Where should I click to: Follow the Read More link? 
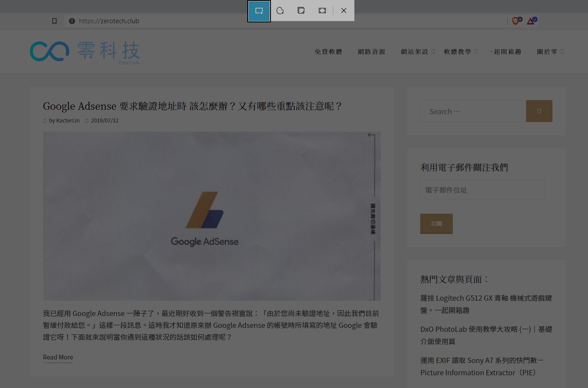tap(58, 357)
